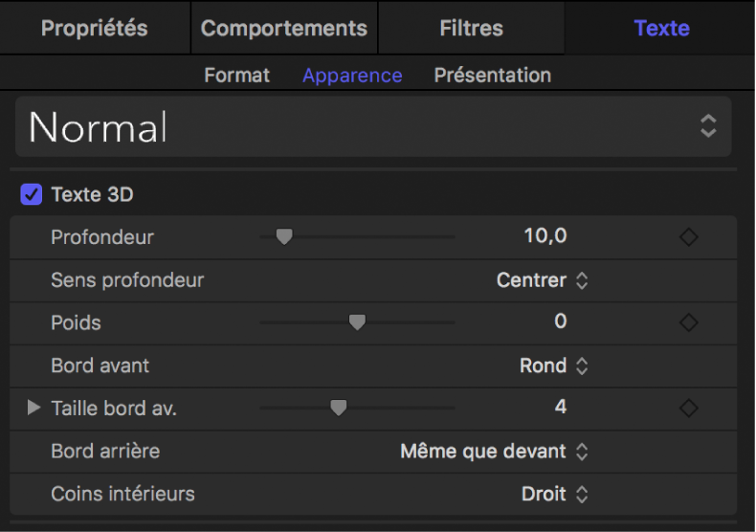Screen dimensions: 756x532
Task: Click the Profondeur slider handle
Action: point(283,237)
